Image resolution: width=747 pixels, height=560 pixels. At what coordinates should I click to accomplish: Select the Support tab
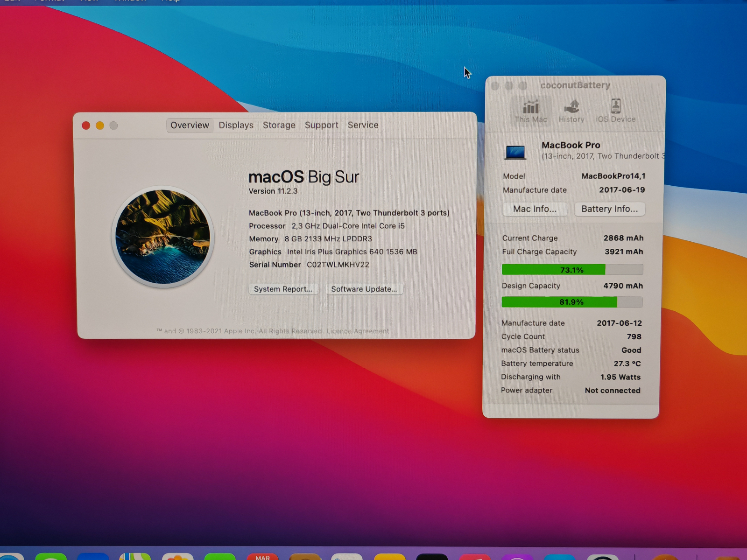coord(321,125)
